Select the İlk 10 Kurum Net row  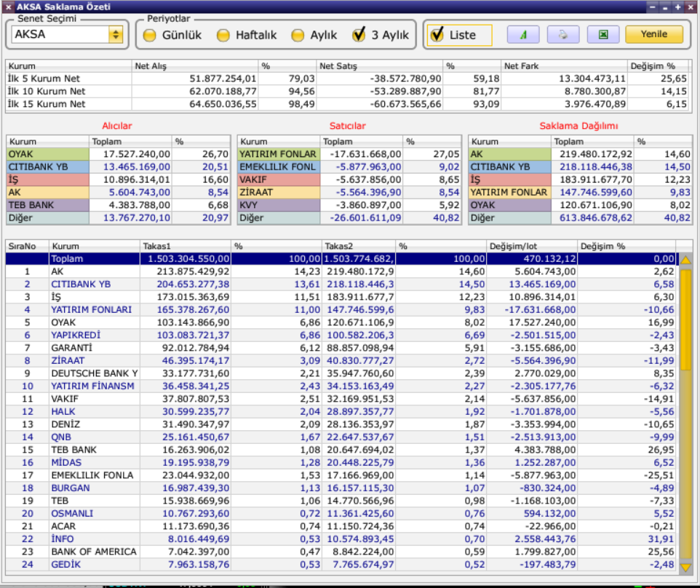click(349, 91)
